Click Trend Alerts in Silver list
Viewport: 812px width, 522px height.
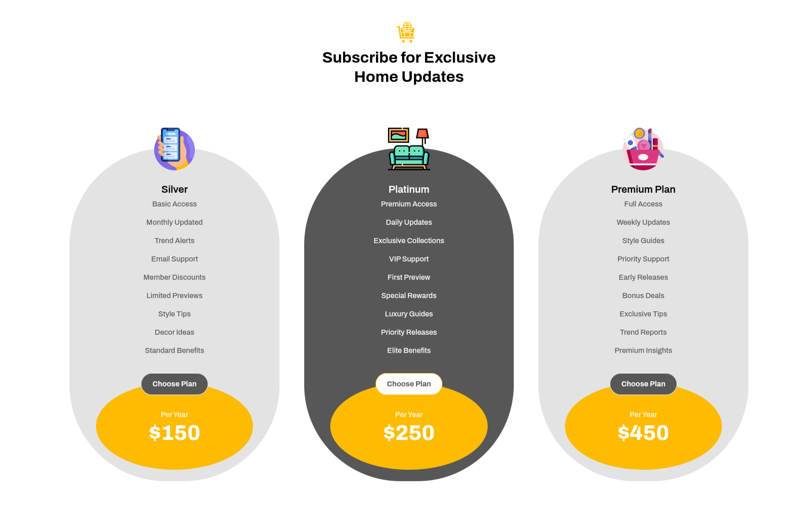(174, 240)
